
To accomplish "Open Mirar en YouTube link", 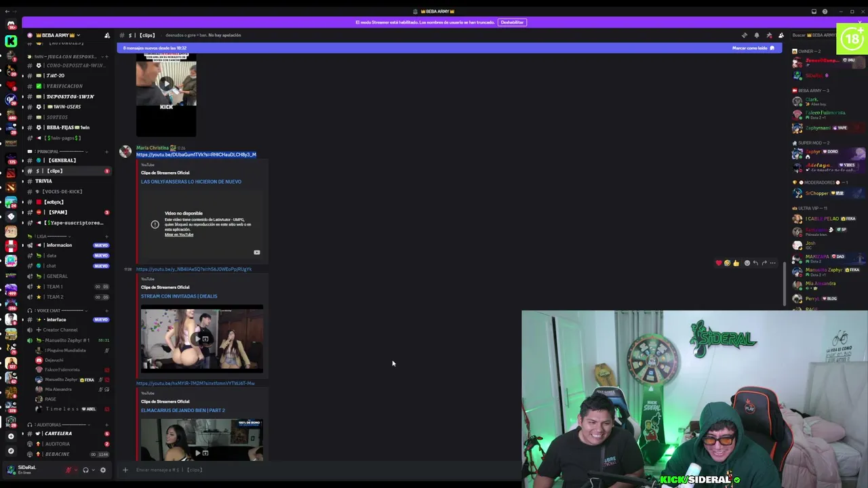I will tap(179, 235).
